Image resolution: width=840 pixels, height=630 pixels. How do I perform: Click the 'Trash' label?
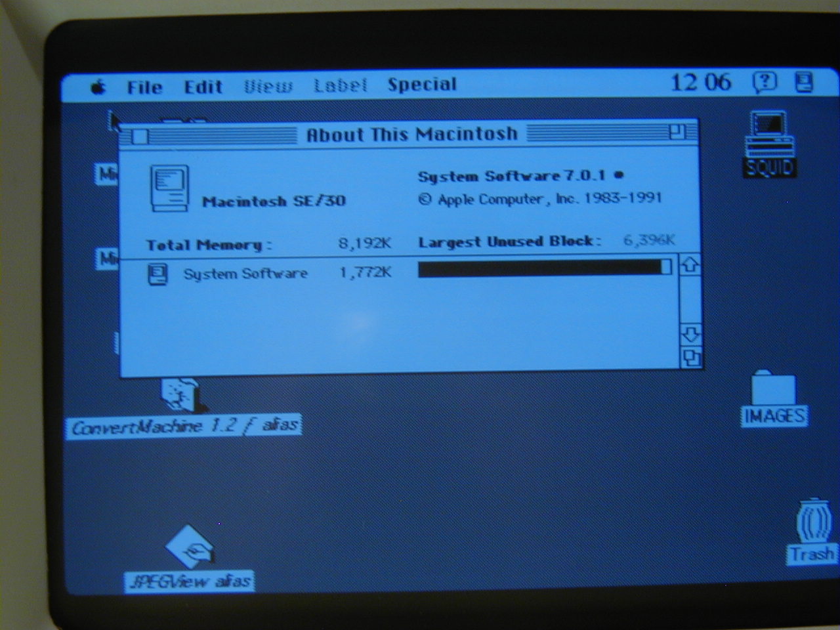(813, 554)
